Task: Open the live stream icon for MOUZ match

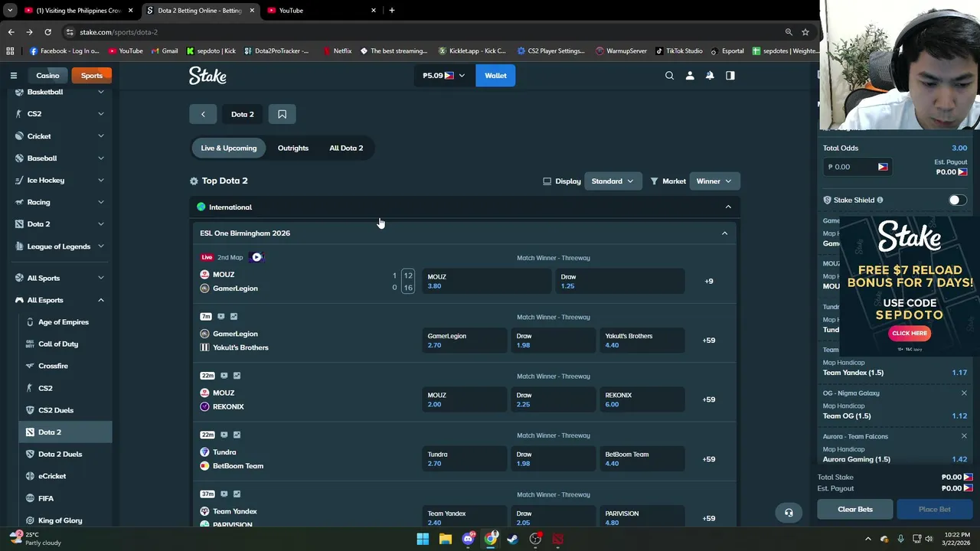Action: click(x=256, y=257)
